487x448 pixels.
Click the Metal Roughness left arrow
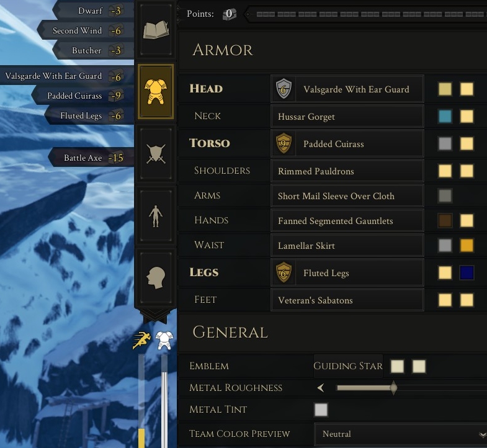point(321,388)
